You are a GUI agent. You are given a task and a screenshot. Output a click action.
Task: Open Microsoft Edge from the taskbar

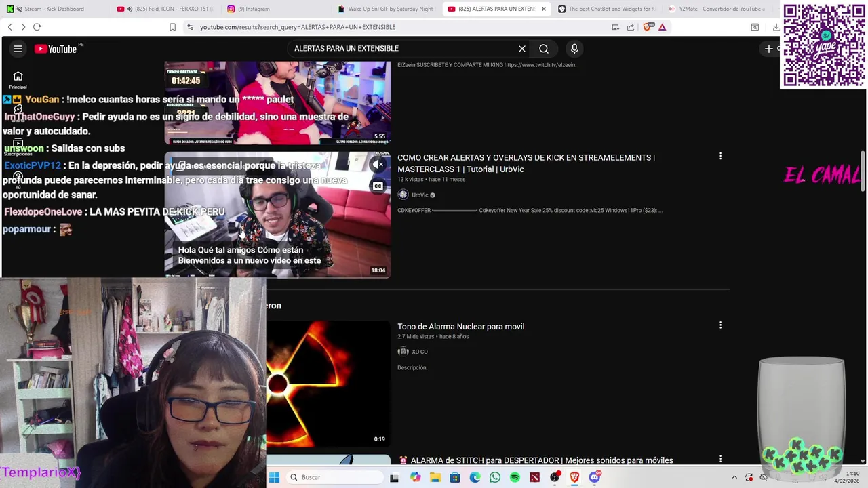tap(475, 477)
